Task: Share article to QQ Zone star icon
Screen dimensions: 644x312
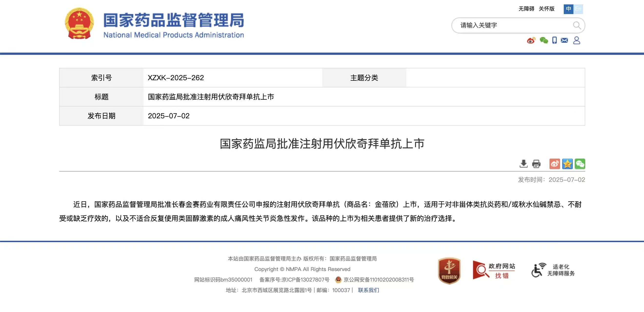Action: (x=567, y=164)
